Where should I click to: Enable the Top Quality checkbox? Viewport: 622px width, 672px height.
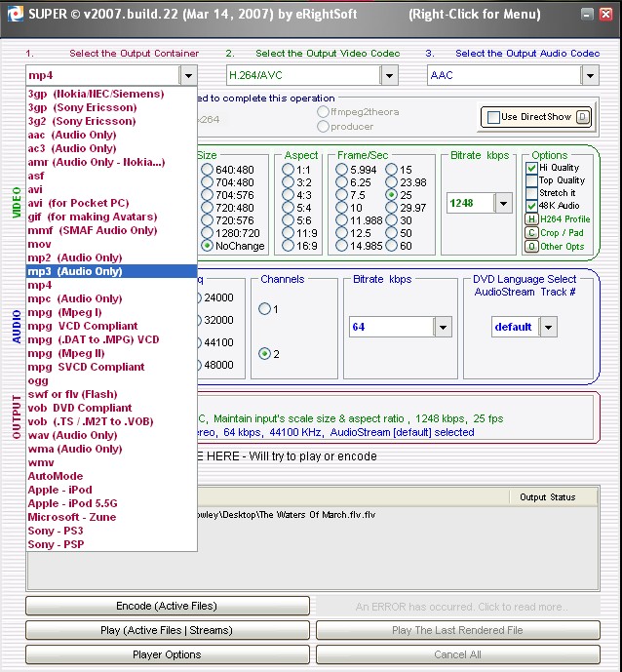click(x=531, y=180)
